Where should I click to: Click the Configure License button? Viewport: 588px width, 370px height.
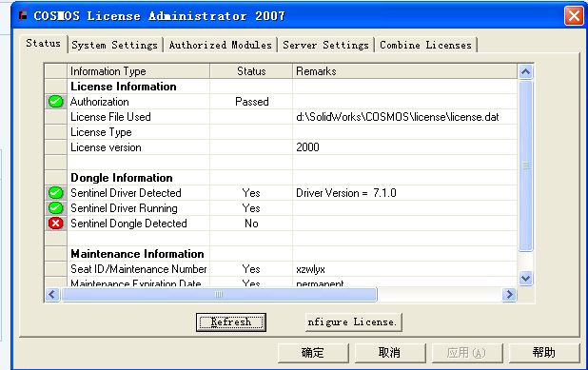(353, 322)
